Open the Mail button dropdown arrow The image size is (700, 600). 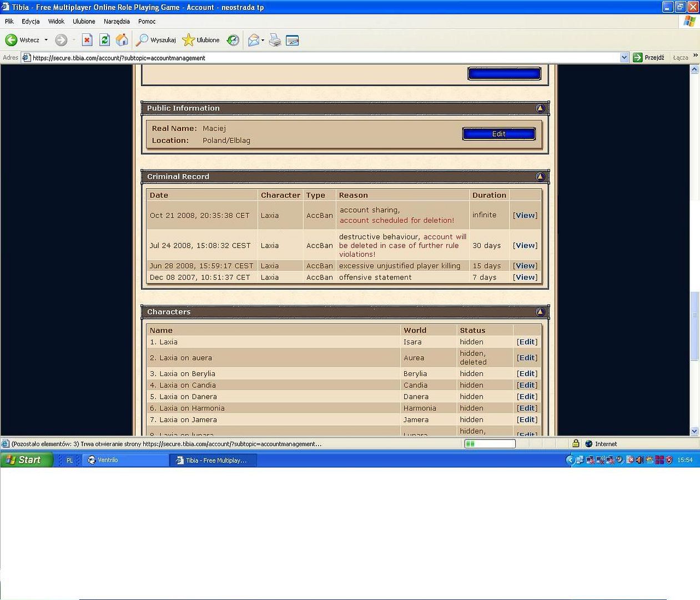point(263,40)
